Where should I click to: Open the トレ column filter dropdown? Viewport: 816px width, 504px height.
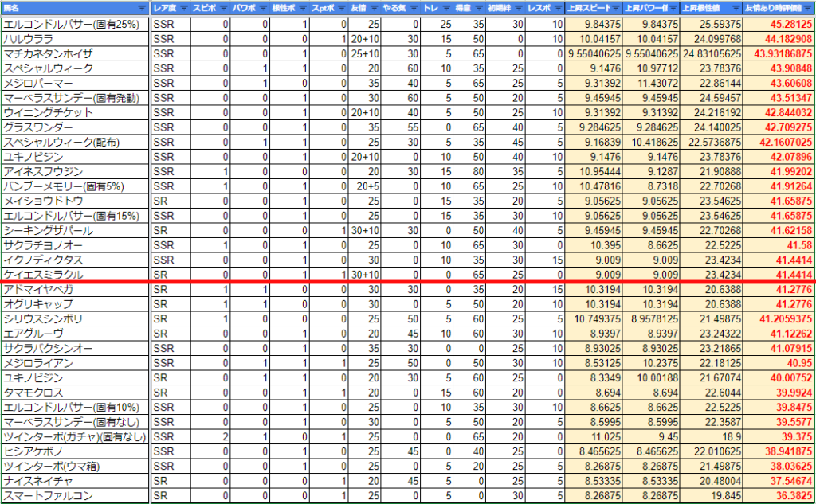(x=446, y=8)
